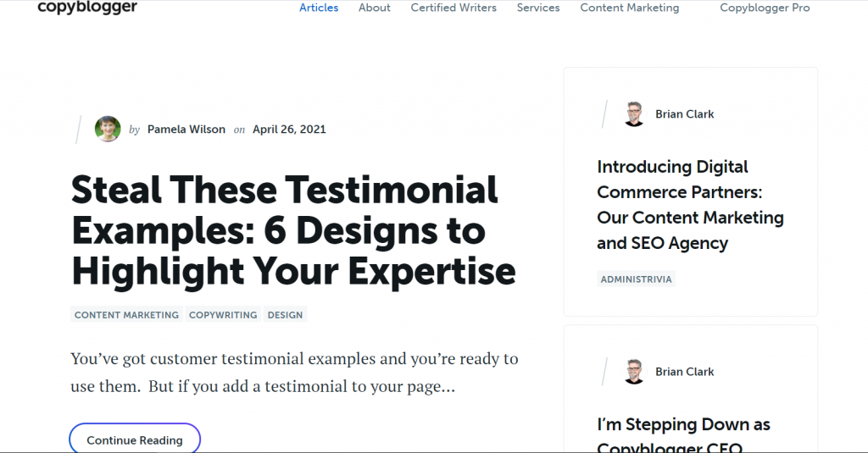Open Brian Clark author name above Introducing Digital

(685, 114)
